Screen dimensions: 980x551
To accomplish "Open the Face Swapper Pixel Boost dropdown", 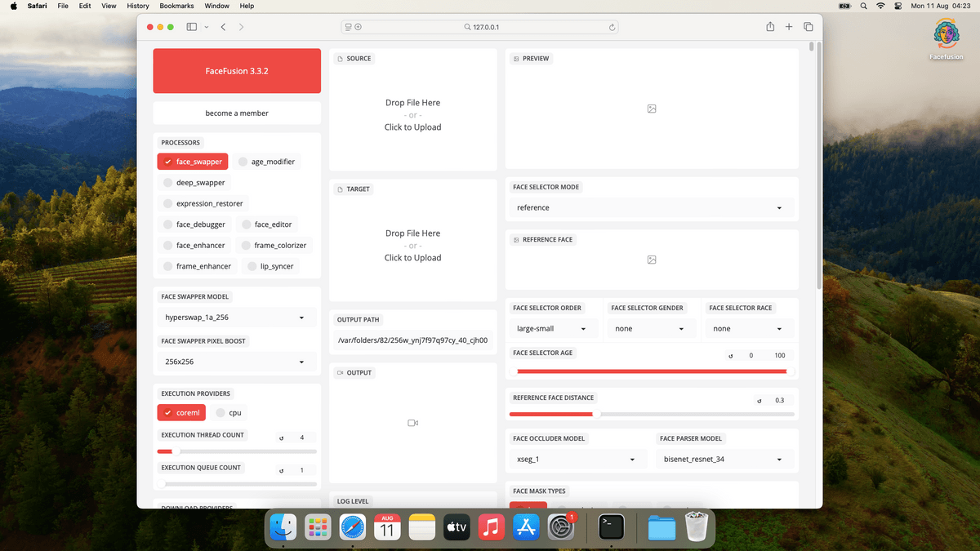I will pyautogui.click(x=237, y=362).
